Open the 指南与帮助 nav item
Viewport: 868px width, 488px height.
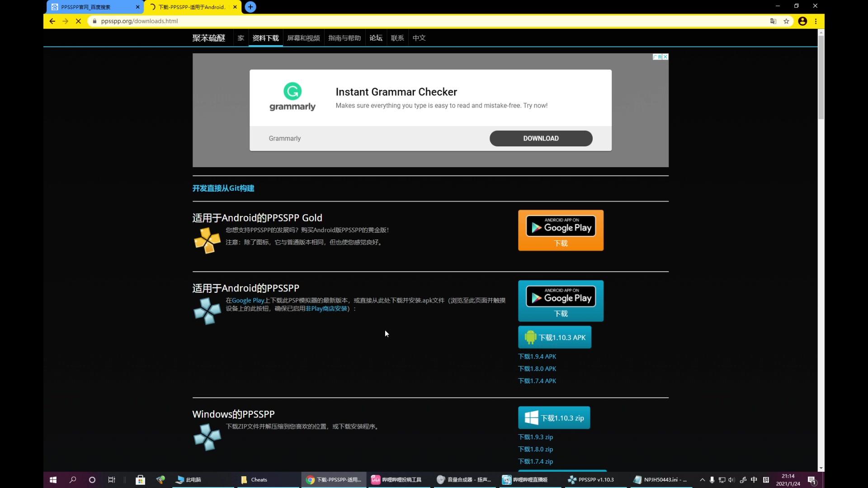(344, 38)
